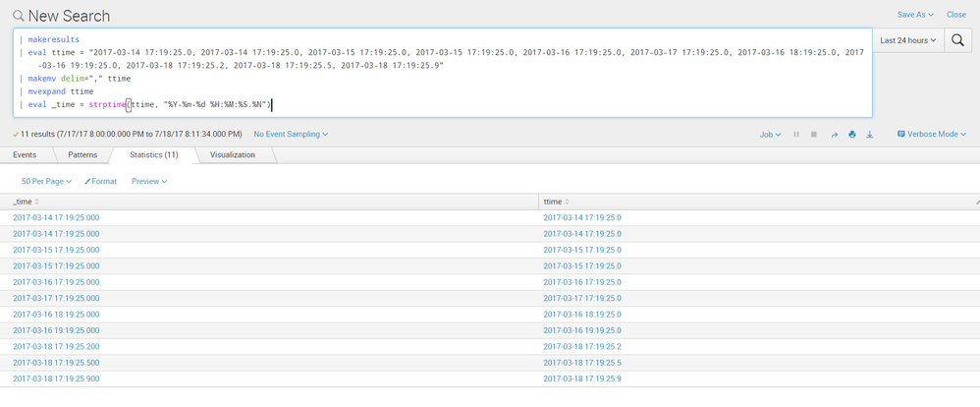Switch to the Events tab
Viewport: 980px width, 407px height.
pyautogui.click(x=25, y=154)
